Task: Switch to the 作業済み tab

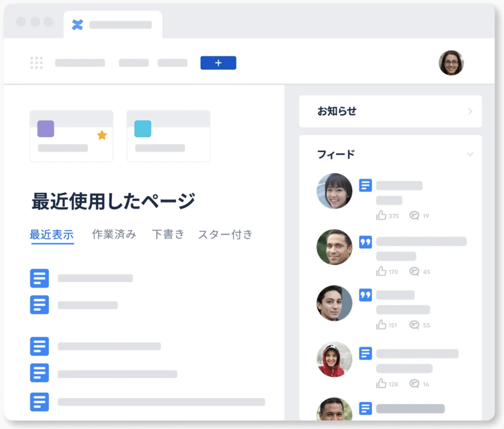Action: coord(114,235)
